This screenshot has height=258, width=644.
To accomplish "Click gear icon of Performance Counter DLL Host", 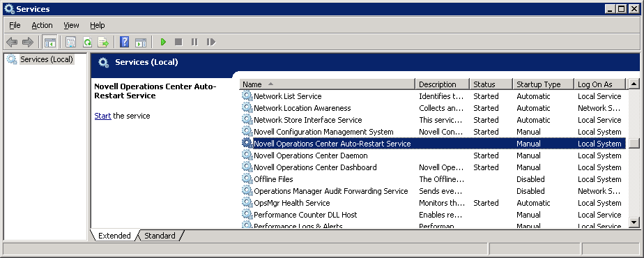I will coord(247,215).
